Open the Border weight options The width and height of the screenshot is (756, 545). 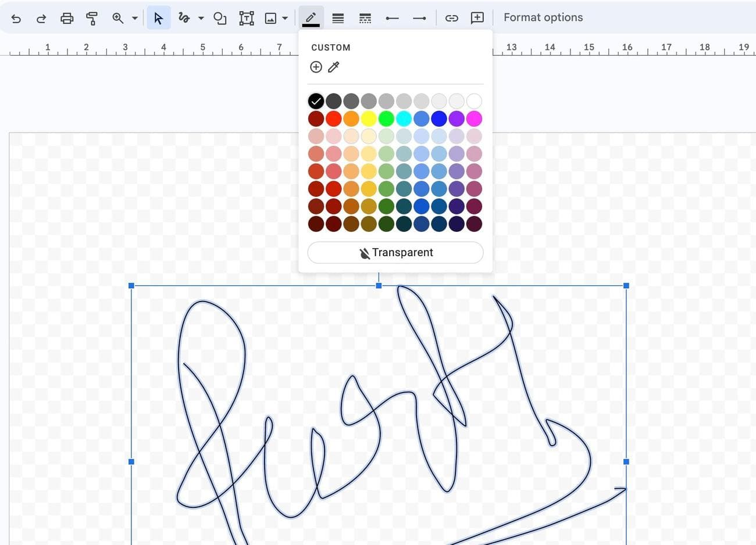pyautogui.click(x=338, y=18)
